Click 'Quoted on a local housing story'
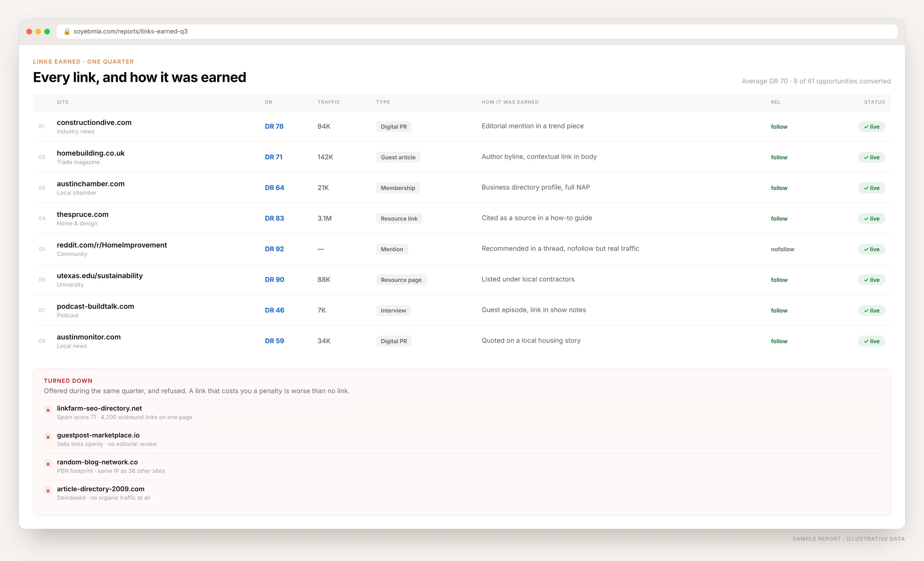The width and height of the screenshot is (924, 561). [531, 341]
